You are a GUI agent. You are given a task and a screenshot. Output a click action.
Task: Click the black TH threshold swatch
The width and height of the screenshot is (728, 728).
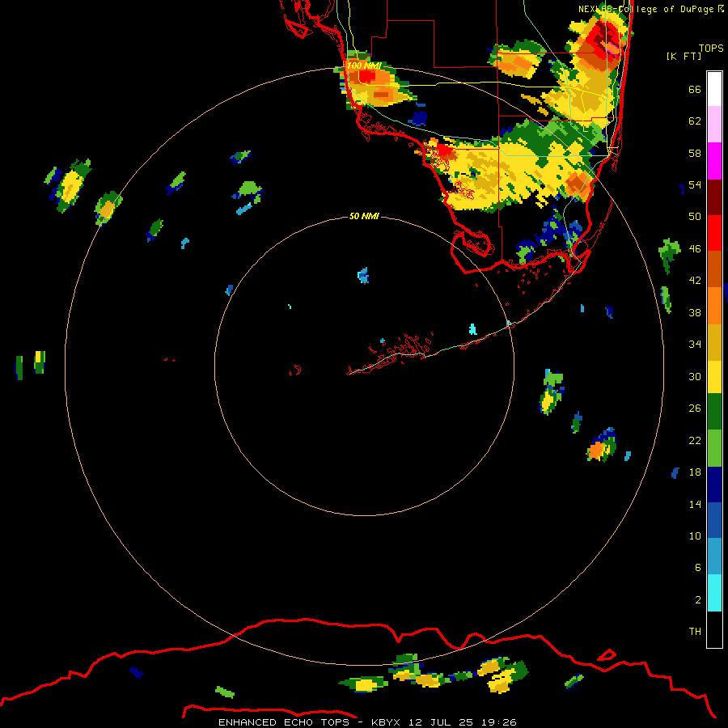coord(714,629)
